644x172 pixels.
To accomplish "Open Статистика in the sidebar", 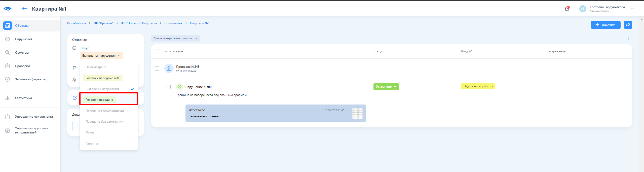I will coord(23,98).
